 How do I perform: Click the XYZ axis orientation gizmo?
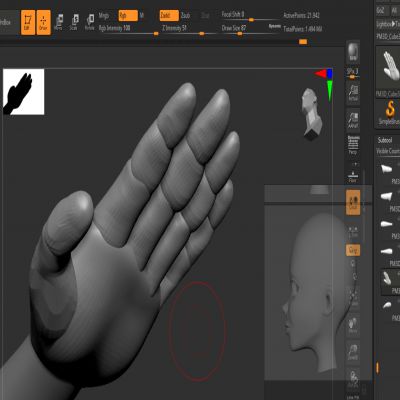[325, 84]
